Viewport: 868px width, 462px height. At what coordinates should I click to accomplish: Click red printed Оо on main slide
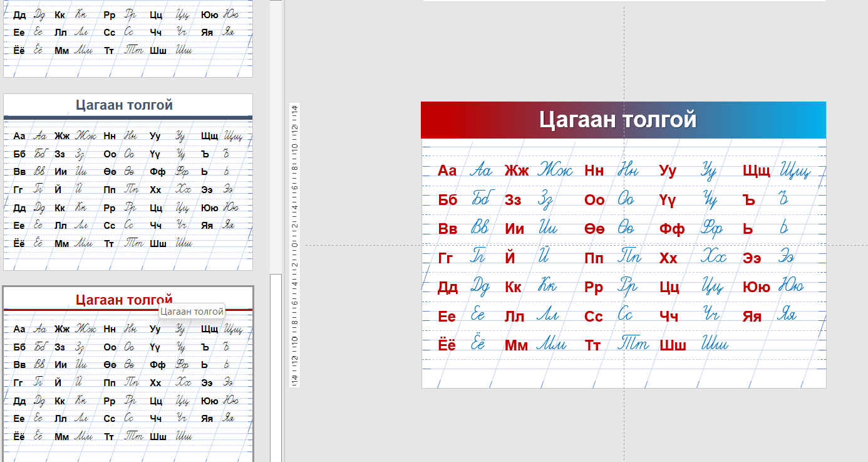tap(594, 200)
